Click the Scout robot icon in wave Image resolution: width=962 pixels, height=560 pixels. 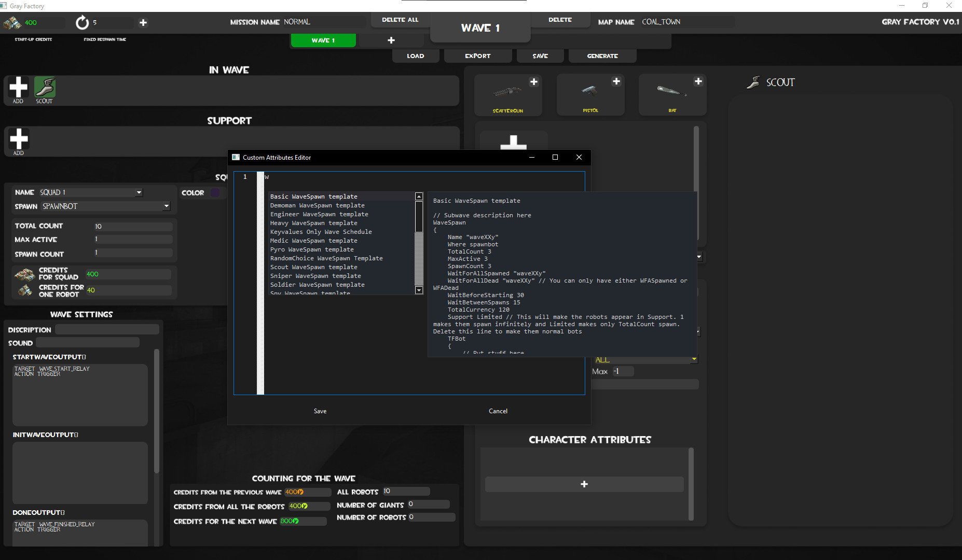tap(45, 88)
